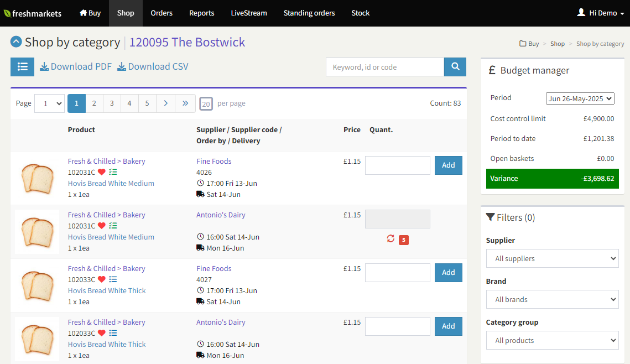Open Standing orders menu
The width and height of the screenshot is (630, 364).
click(309, 13)
